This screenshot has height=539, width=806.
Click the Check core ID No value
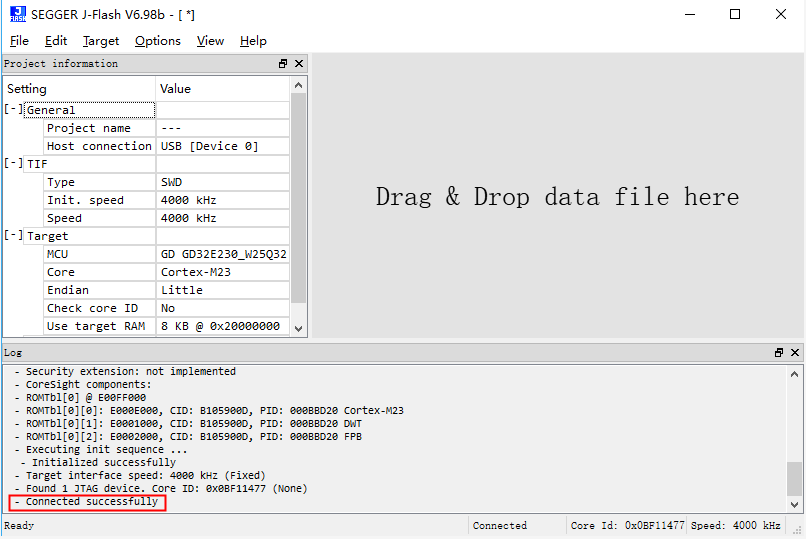[223, 308]
